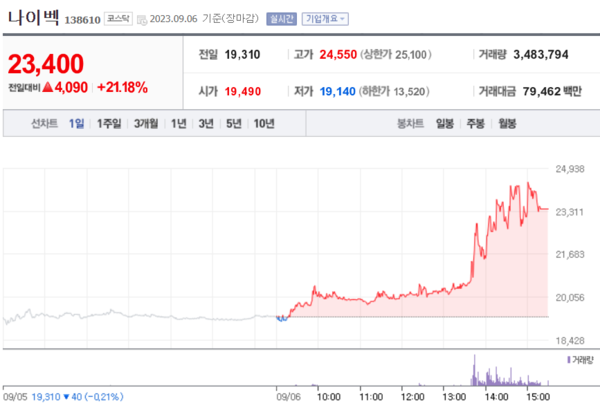Switch chart to 1주일 range

pos(108,124)
